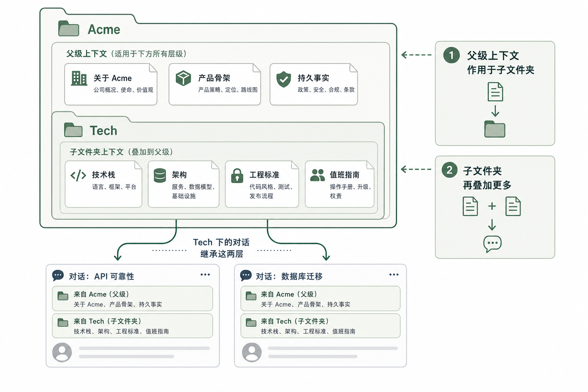Click folder icon in API 可靠性 来自 Acme row
Screen dimensions: 588x392
(63, 296)
